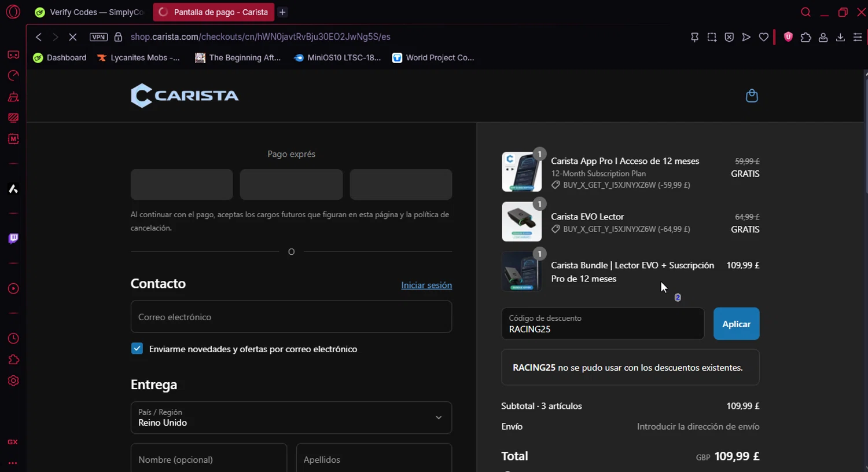This screenshot has height=472, width=868.
Task: Open the pink U shield extension
Action: coord(788,36)
